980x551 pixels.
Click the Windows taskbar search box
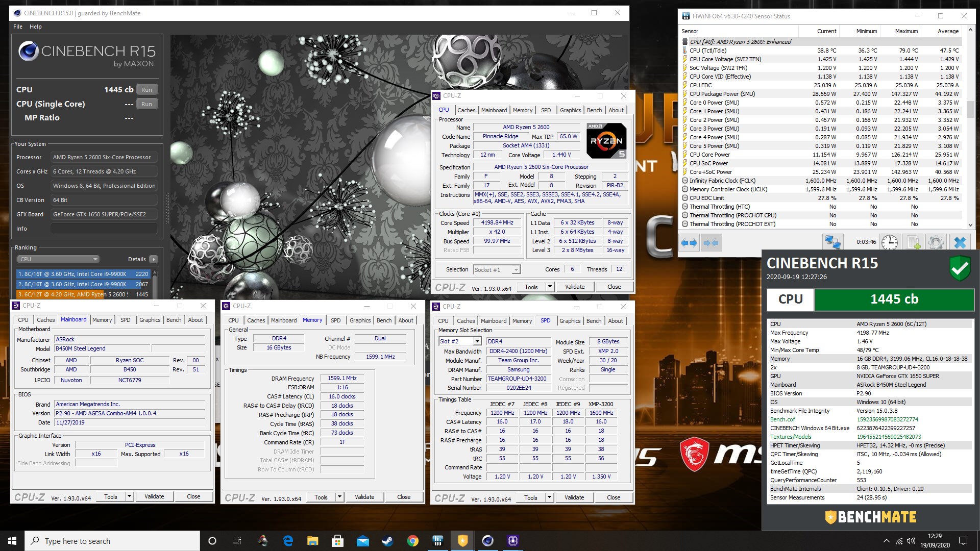[x=112, y=541]
